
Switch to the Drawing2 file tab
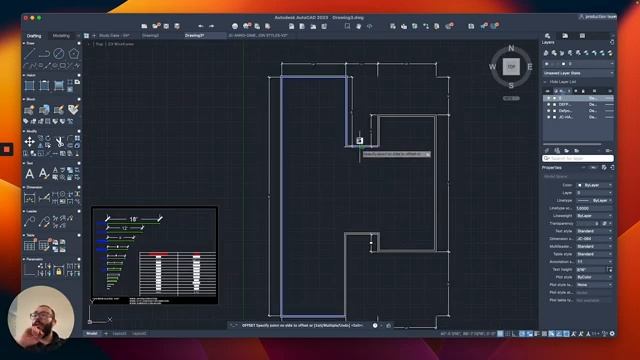150,36
